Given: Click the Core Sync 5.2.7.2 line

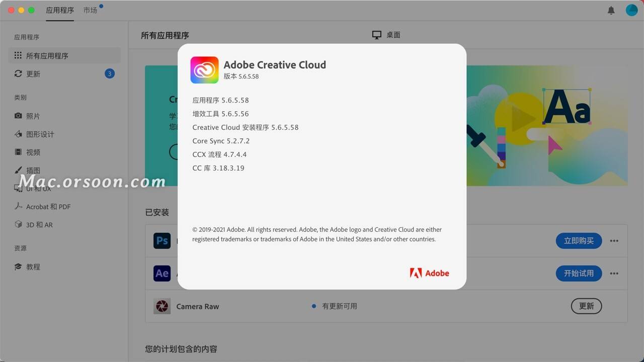Looking at the screenshot, I should [x=221, y=141].
